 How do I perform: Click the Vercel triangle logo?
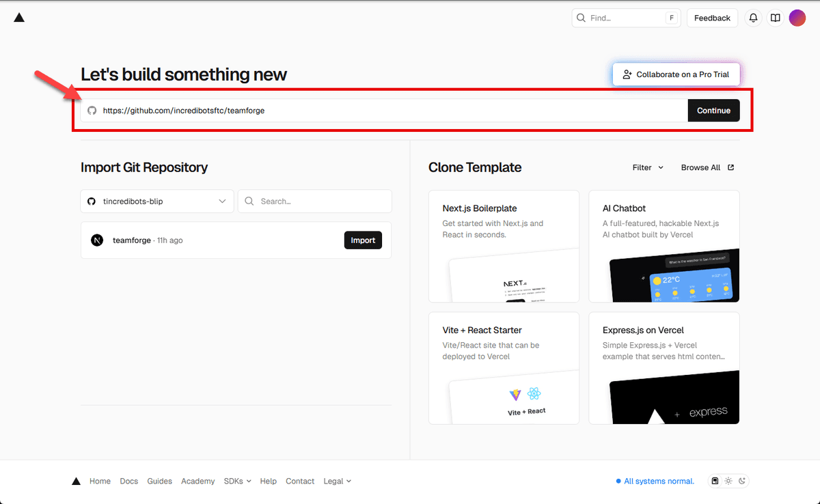(x=19, y=17)
